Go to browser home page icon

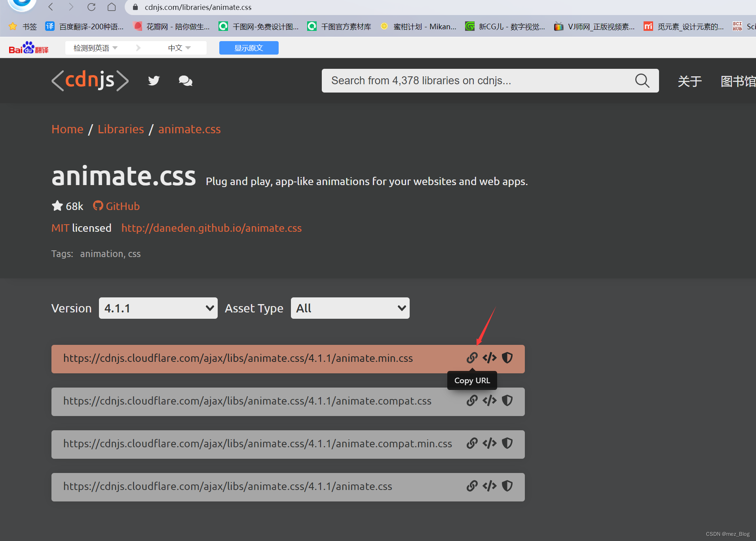point(112,7)
